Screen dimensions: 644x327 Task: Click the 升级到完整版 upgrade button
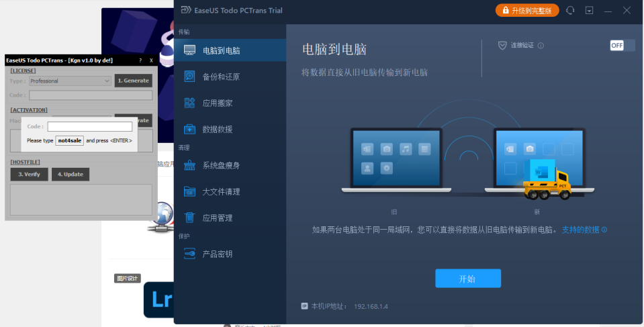coord(527,10)
